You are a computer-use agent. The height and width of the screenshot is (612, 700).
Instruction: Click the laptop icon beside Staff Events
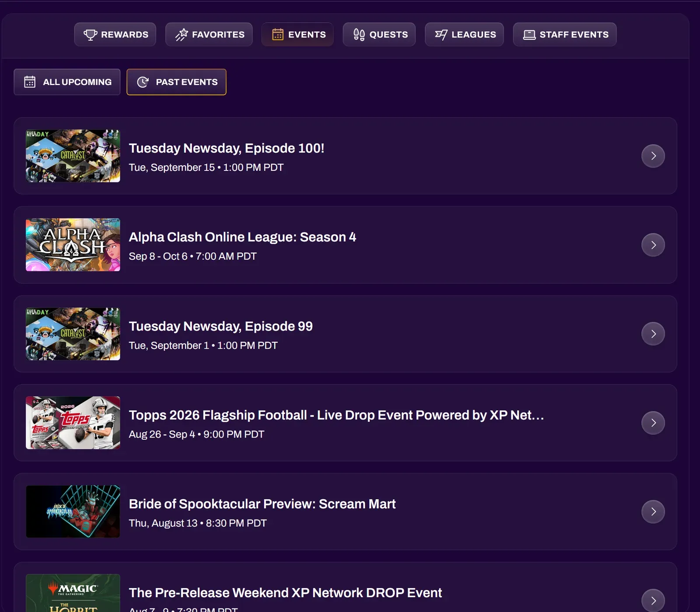click(x=529, y=35)
